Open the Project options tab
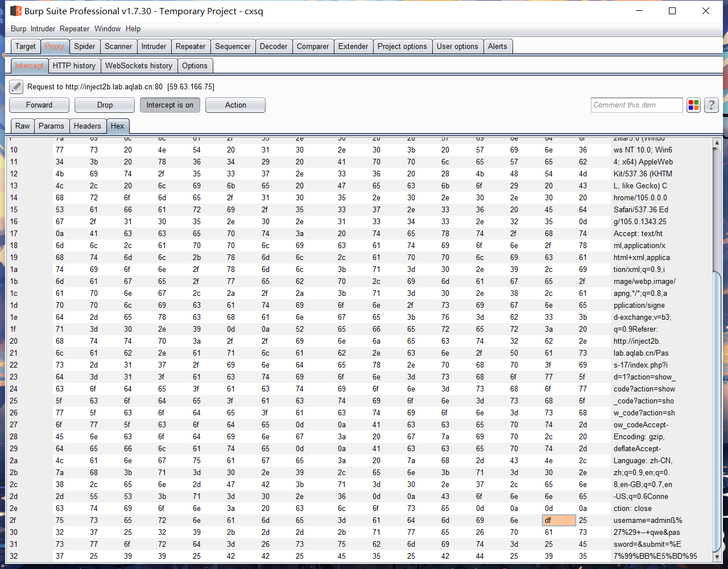The width and height of the screenshot is (728, 569). coord(402,47)
